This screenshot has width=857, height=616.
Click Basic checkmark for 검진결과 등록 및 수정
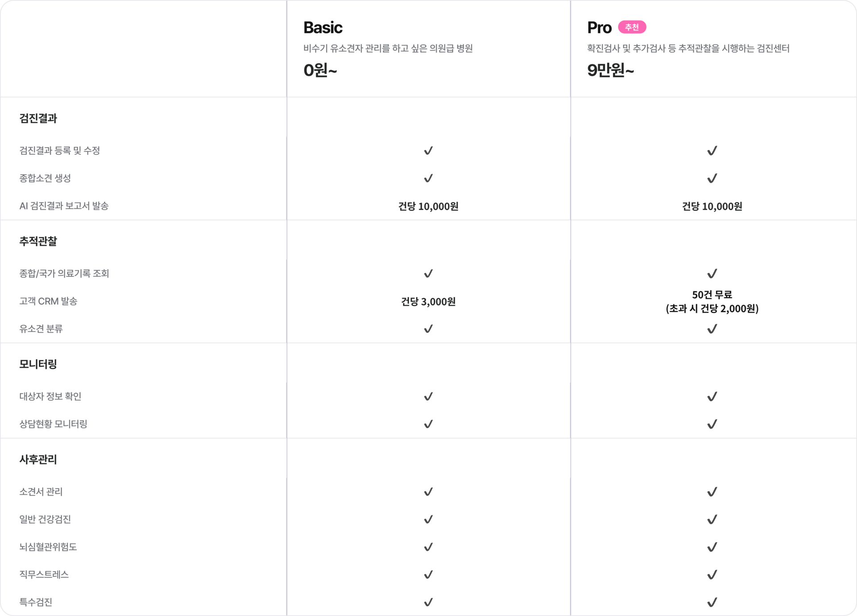click(x=428, y=151)
